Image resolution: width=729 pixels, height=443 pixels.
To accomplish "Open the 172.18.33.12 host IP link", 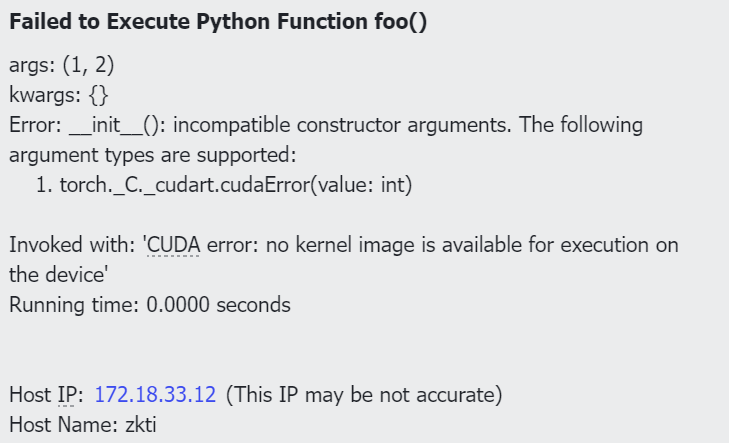I will (x=155, y=394).
